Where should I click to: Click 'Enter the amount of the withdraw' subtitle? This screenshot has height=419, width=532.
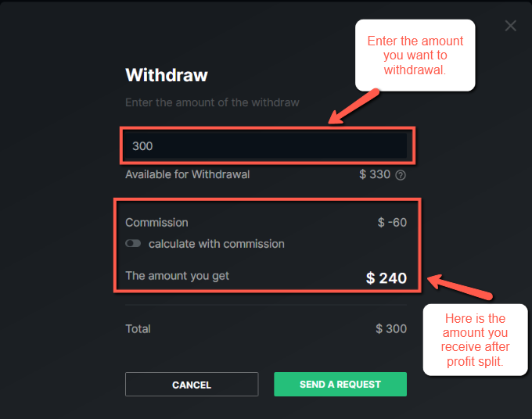coord(212,102)
